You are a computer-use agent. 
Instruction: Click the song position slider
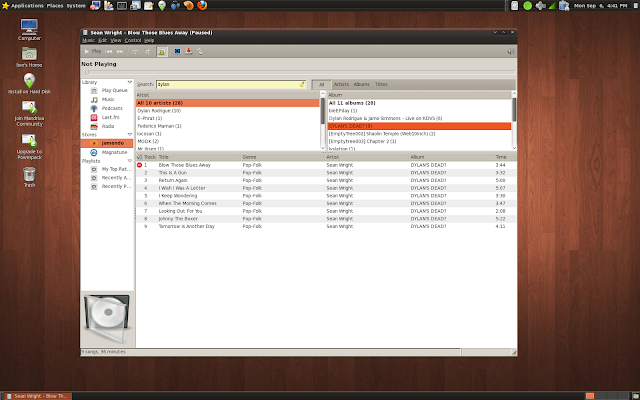pos(299,72)
